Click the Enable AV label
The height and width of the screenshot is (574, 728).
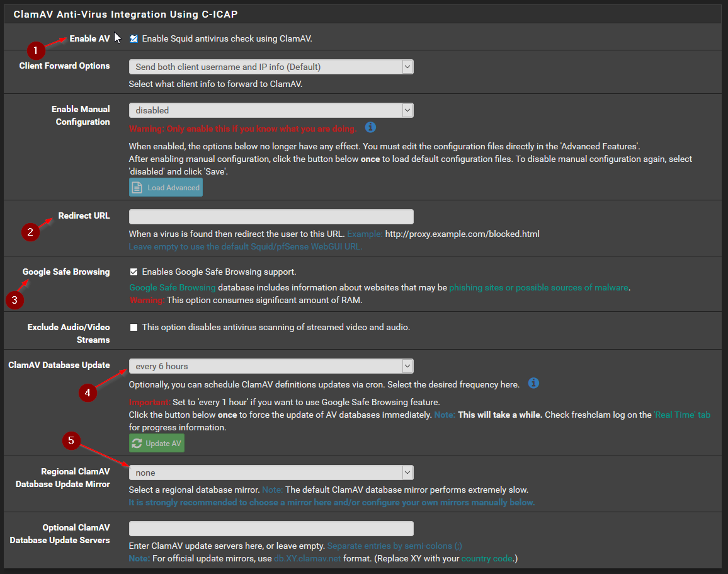pos(89,38)
